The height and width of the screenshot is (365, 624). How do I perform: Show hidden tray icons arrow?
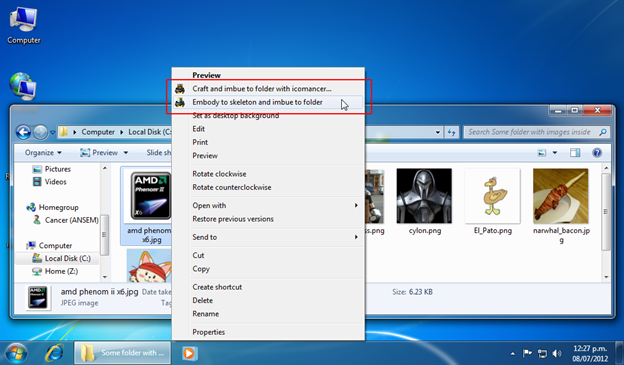513,353
